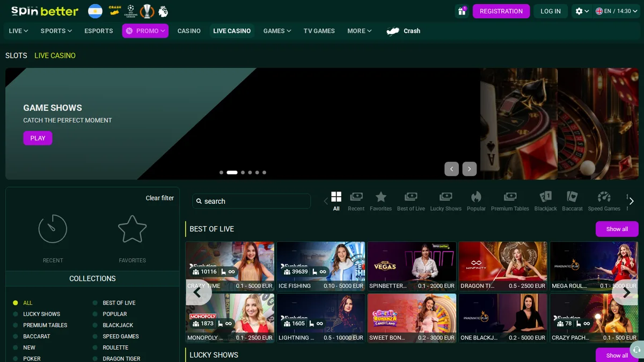
Task: Show all Lucky Shows games
Action: 617,355
